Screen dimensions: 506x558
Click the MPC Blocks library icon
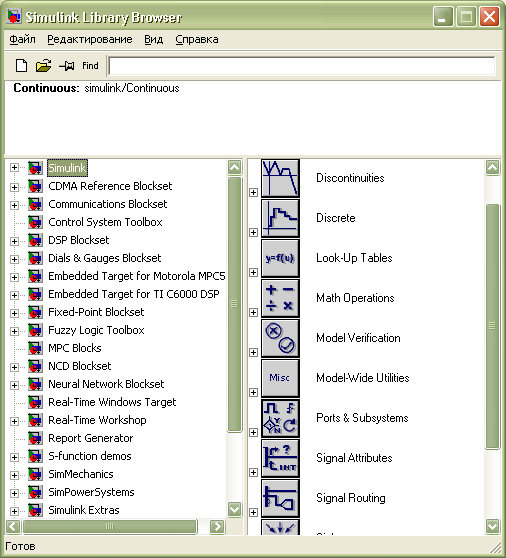tap(36, 348)
